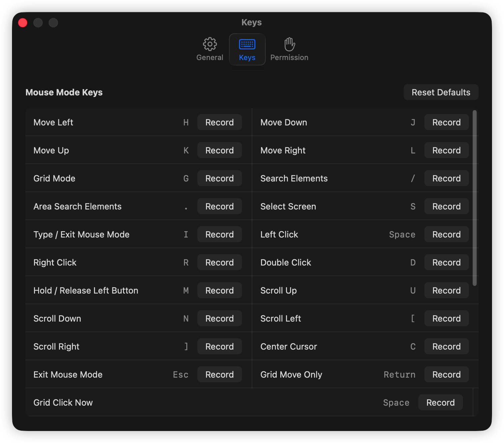The image size is (504, 443).
Task: Click the H key value for Move Left
Action: click(x=186, y=122)
